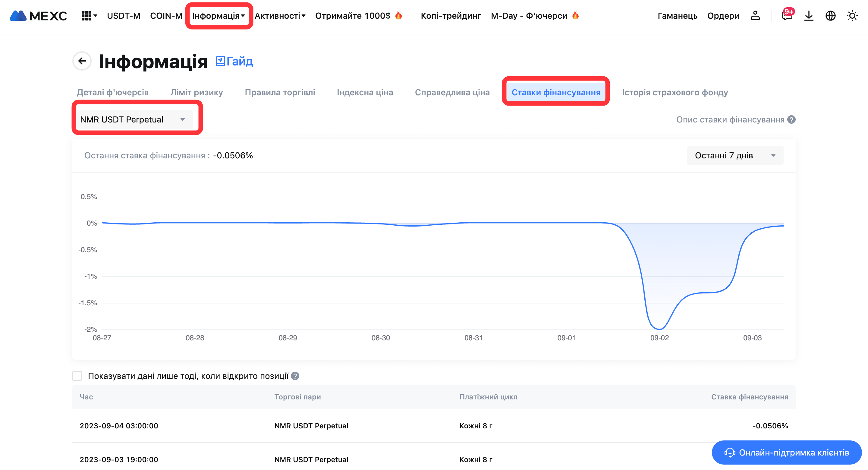868x470 pixels.
Task: Click help icon next to funding rate description
Action: point(791,120)
